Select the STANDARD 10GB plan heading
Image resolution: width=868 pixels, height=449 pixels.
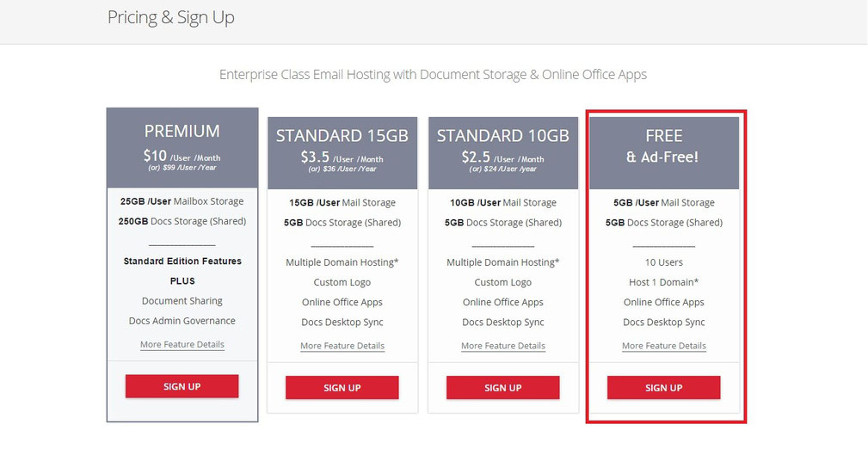(x=503, y=136)
